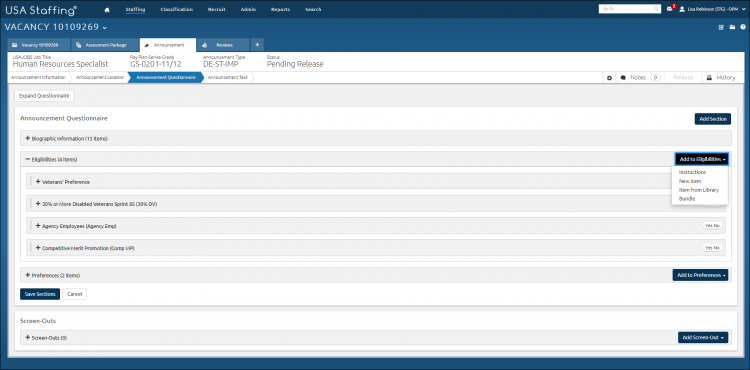Click the Save Sections button
The image size is (750, 370).
(40, 294)
